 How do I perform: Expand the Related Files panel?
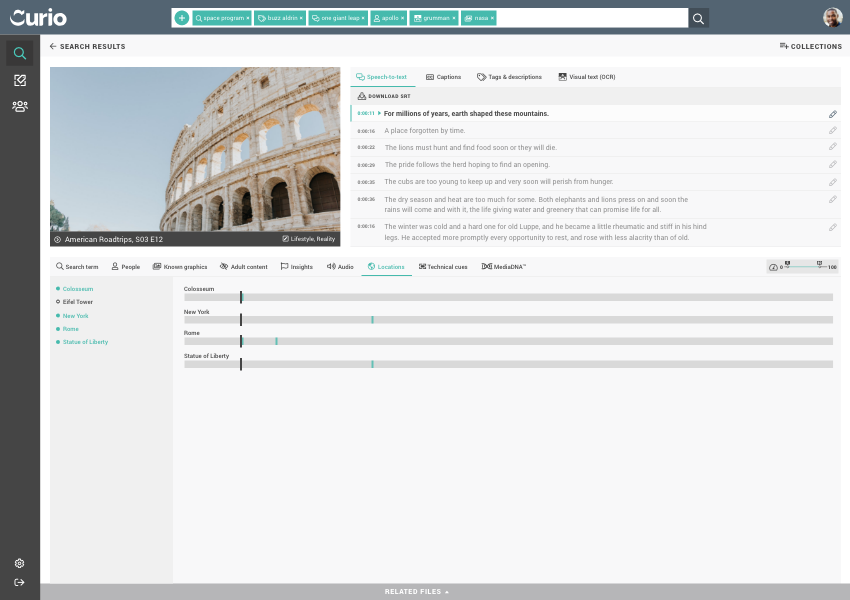[x=417, y=592]
